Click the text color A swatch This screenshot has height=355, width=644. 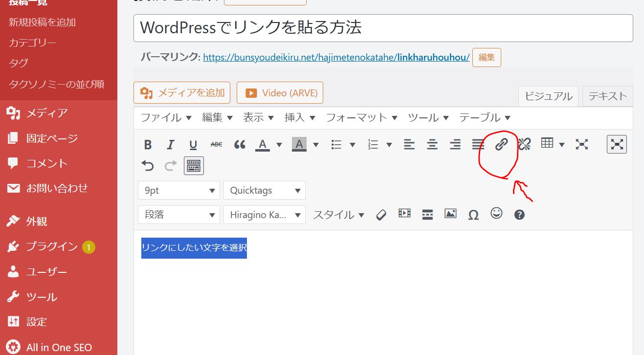coord(263,145)
